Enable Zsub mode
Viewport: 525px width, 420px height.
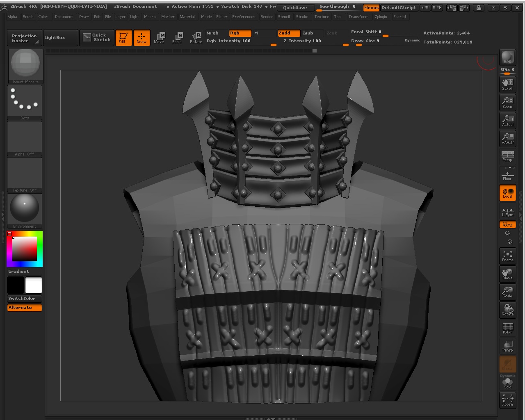(x=312, y=33)
